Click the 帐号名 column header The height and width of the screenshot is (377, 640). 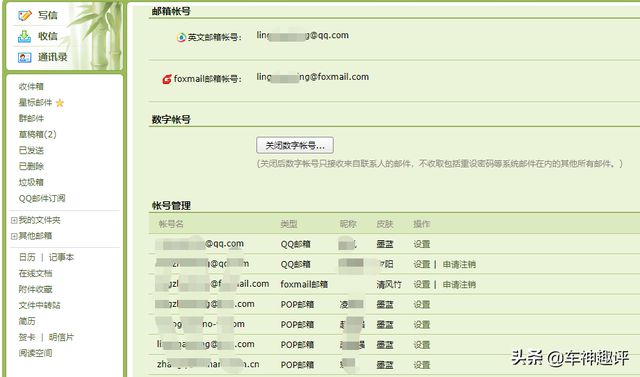point(171,224)
